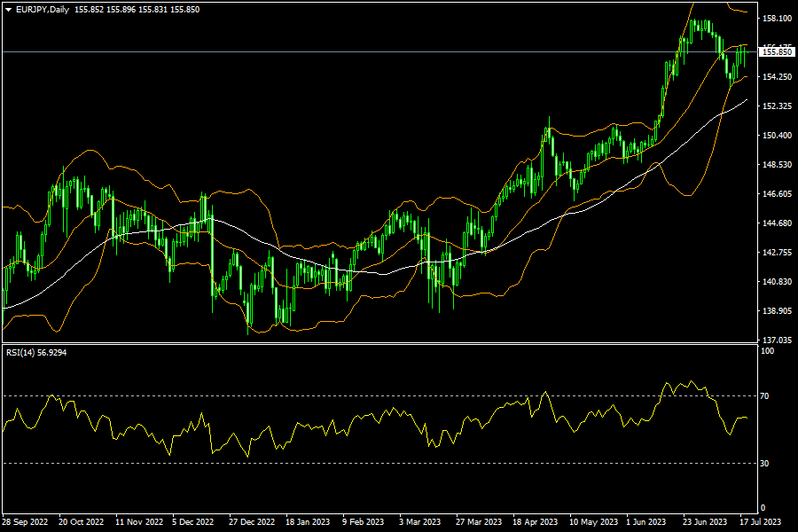Image resolution: width=798 pixels, height=532 pixels.
Task: Select the EURJPY,Daily chart title
Action: point(43,10)
